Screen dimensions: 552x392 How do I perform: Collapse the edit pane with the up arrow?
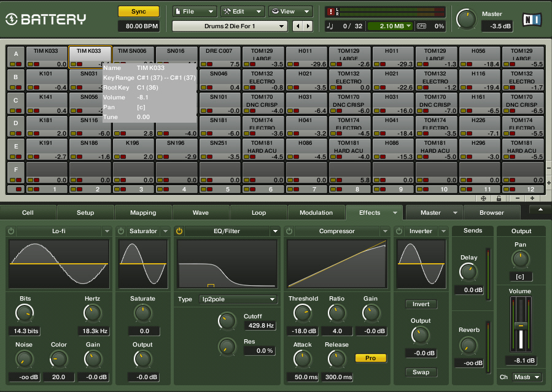point(540,210)
